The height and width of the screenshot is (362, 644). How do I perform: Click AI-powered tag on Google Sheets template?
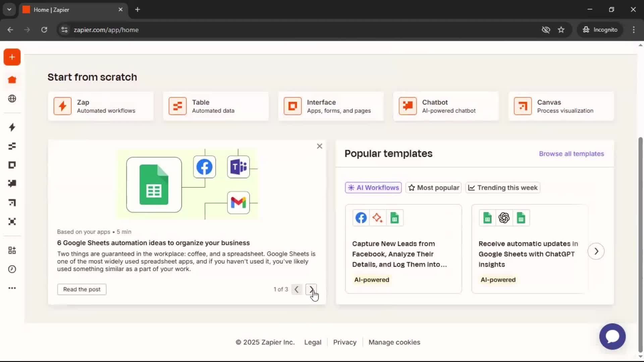click(498, 280)
